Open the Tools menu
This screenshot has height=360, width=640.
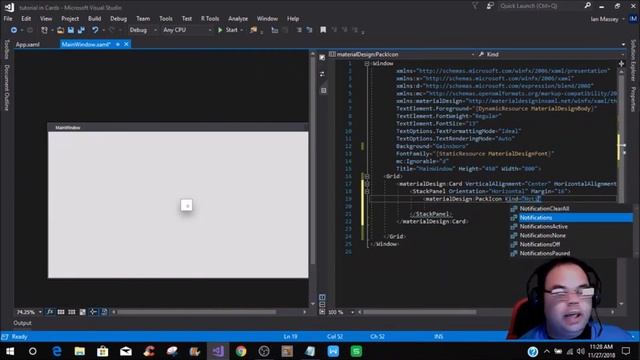click(x=166, y=19)
